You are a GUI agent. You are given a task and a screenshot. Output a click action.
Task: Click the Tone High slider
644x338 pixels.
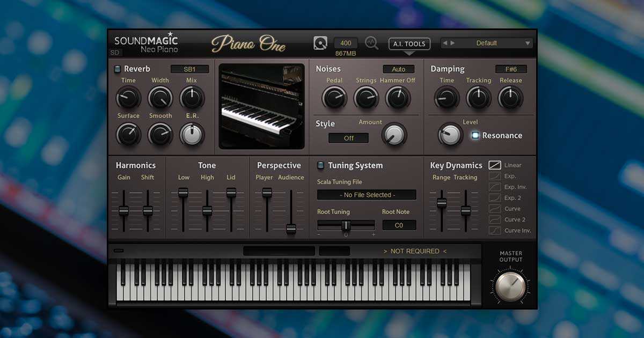click(x=207, y=210)
